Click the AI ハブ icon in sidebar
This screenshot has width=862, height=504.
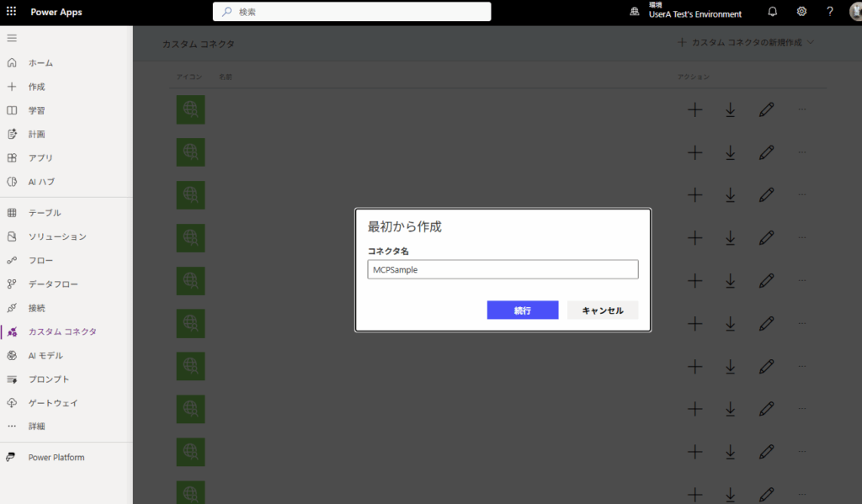[12, 182]
